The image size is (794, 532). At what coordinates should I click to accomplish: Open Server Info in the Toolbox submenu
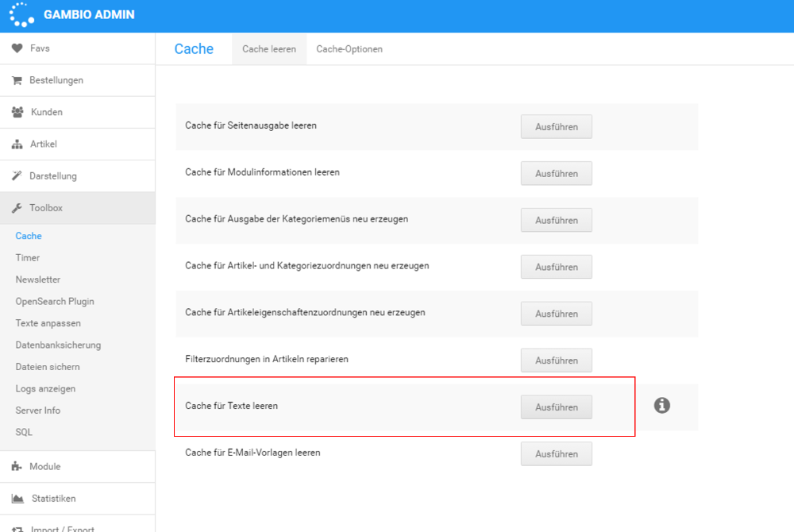click(x=38, y=411)
